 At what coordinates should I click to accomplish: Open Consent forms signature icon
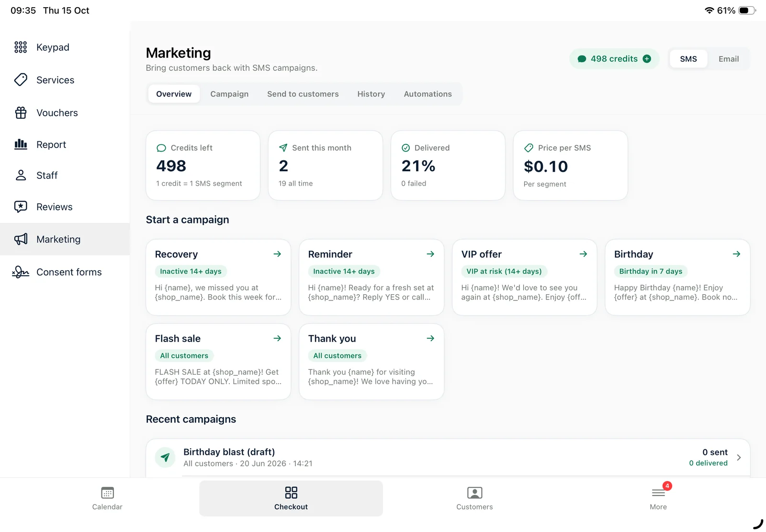pyautogui.click(x=21, y=272)
